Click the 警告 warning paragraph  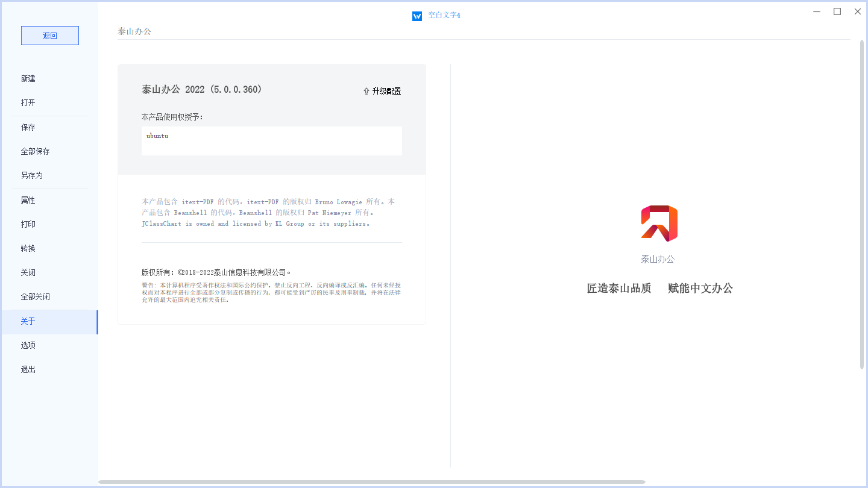[x=271, y=292]
